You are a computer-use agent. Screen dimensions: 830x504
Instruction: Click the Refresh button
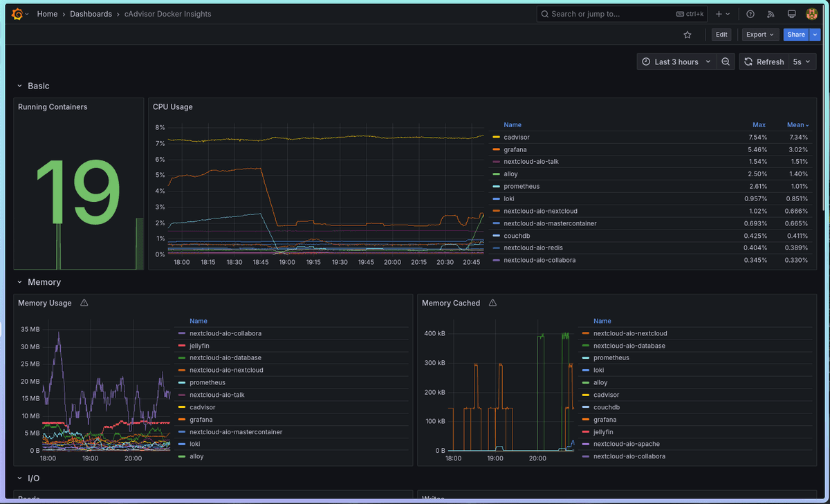[x=764, y=62]
